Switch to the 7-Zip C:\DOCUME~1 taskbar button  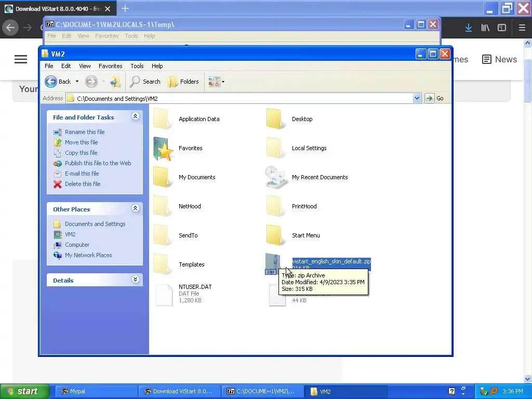click(x=262, y=391)
